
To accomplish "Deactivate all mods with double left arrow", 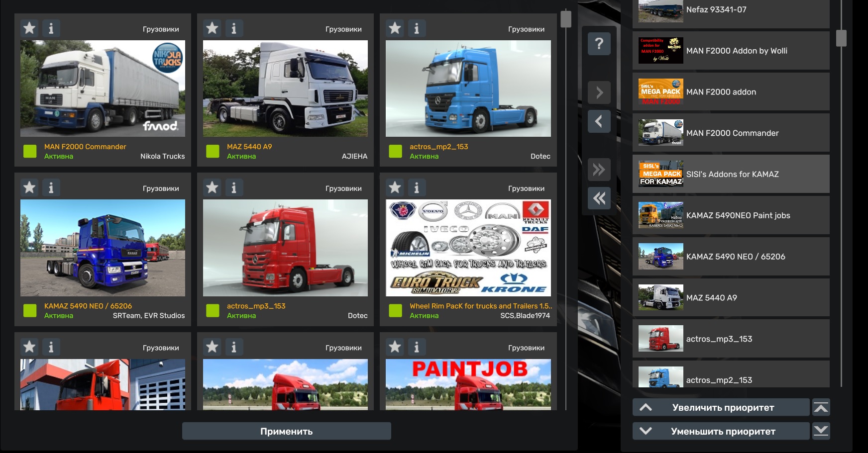I will click(x=599, y=198).
